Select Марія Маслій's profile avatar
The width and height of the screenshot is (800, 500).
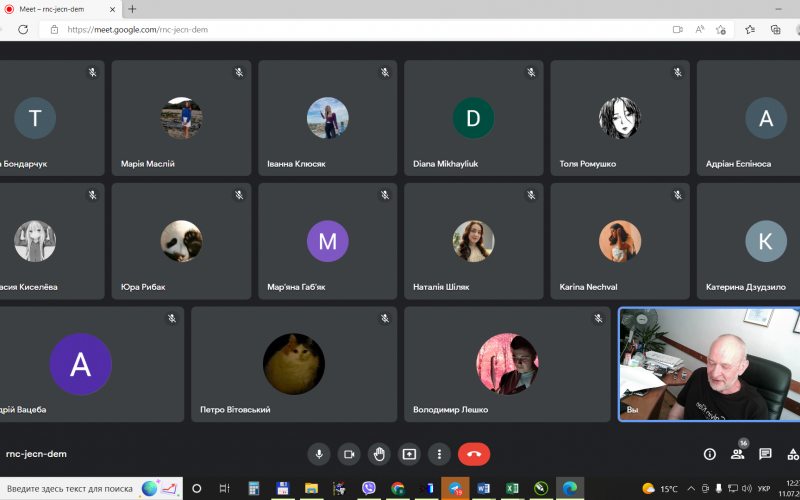pyautogui.click(x=181, y=118)
